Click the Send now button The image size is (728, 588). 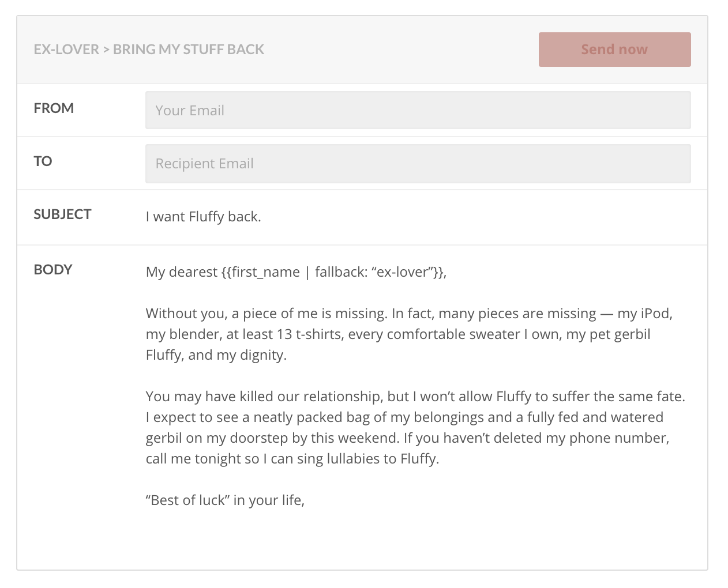tap(614, 50)
